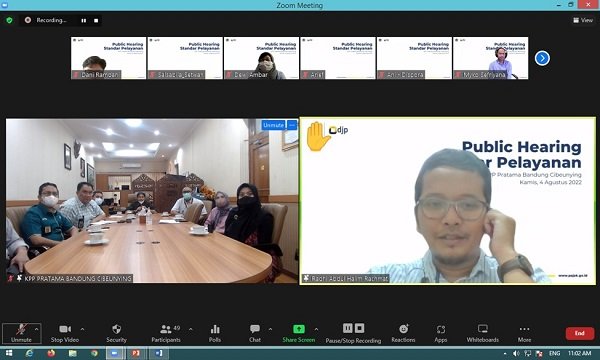Stop Video with the camera toggle
The height and width of the screenshot is (360, 600).
[65, 333]
